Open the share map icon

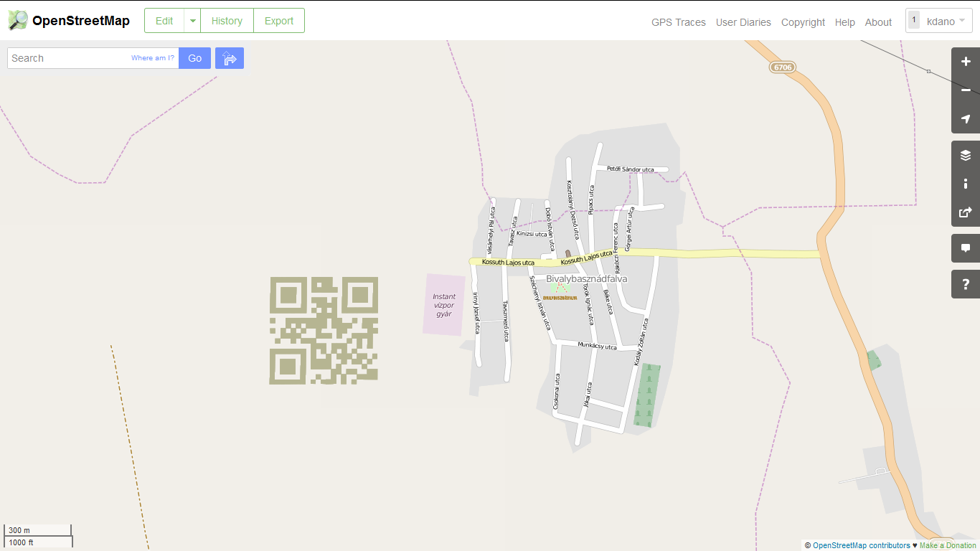click(966, 212)
